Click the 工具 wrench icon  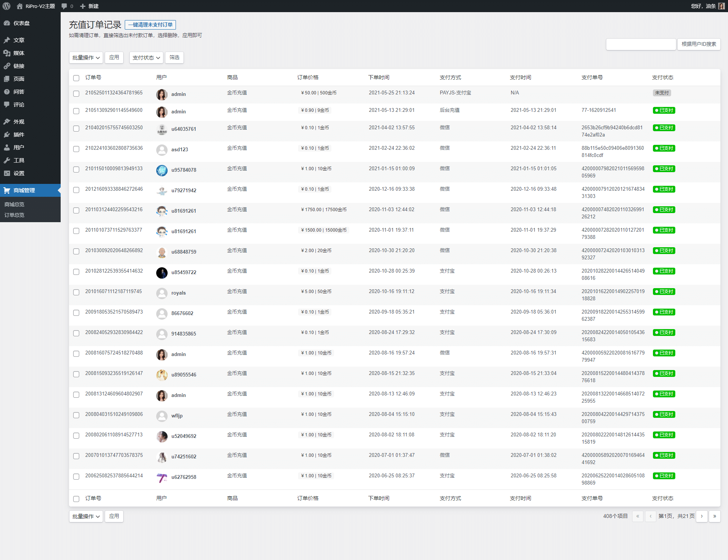point(7,160)
